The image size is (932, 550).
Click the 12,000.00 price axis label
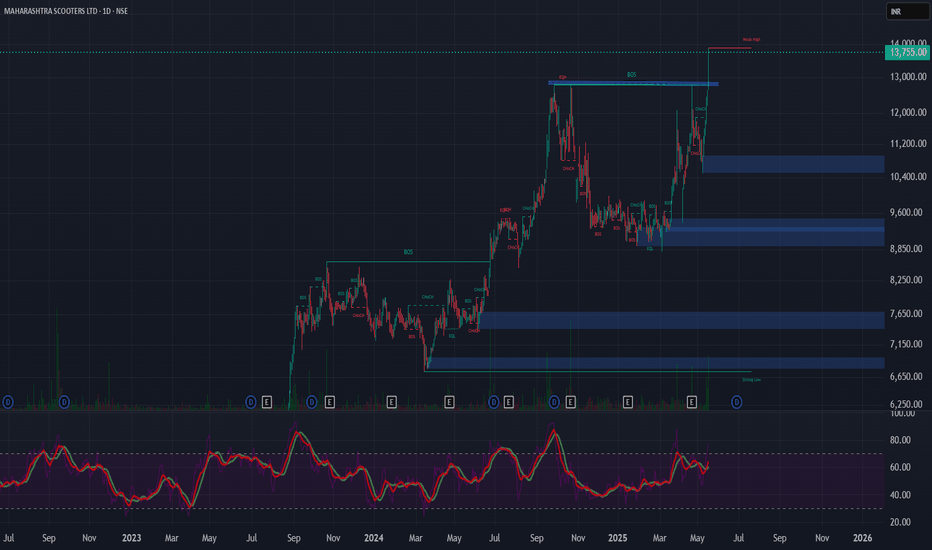click(908, 112)
